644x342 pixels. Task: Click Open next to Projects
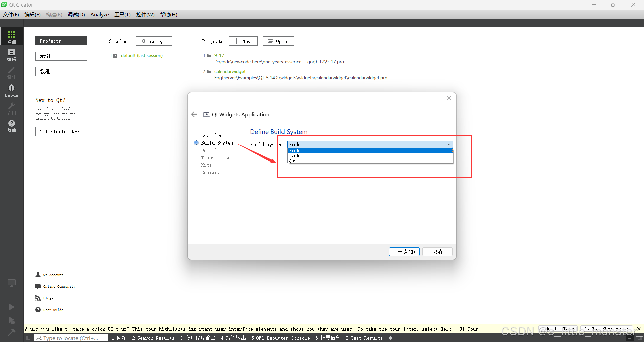pyautogui.click(x=278, y=41)
